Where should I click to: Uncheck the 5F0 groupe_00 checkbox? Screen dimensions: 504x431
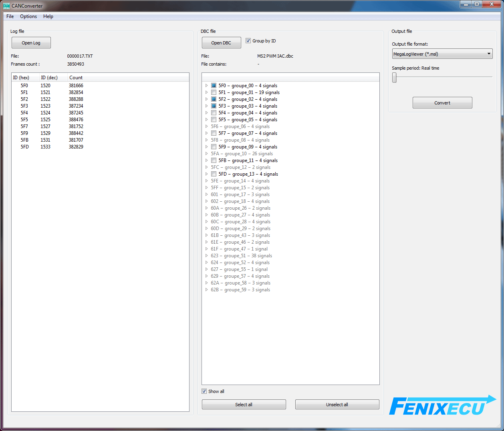pyautogui.click(x=214, y=86)
